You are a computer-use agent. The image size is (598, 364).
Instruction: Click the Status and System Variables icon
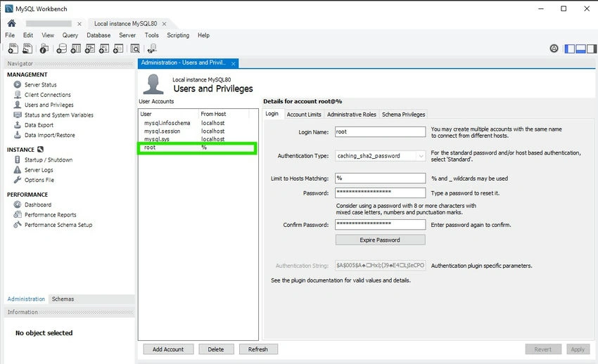[18, 115]
